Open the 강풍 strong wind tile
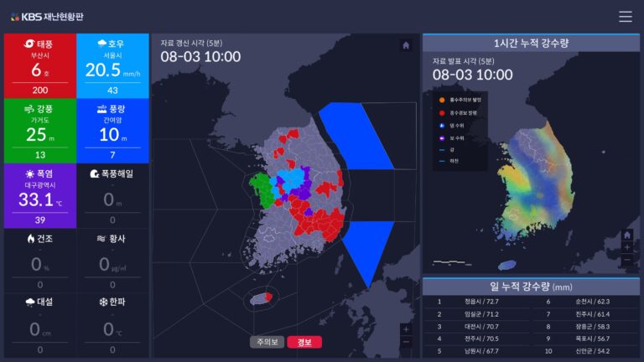The image size is (644, 362). click(39, 131)
